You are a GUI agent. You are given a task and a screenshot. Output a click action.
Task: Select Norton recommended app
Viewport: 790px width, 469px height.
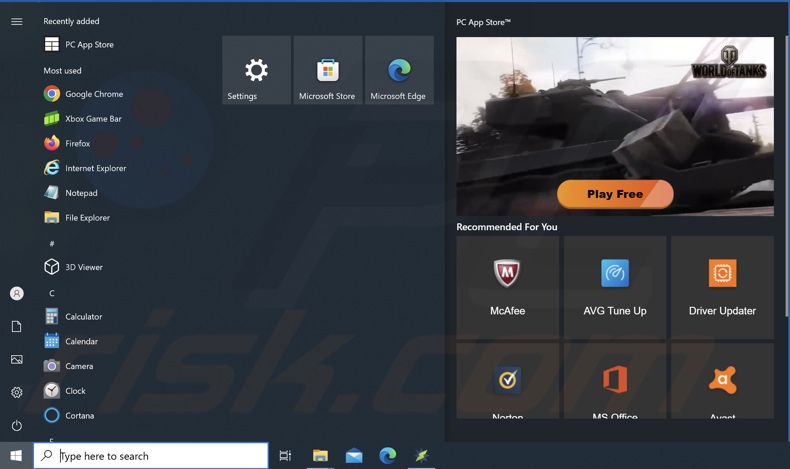tap(507, 381)
